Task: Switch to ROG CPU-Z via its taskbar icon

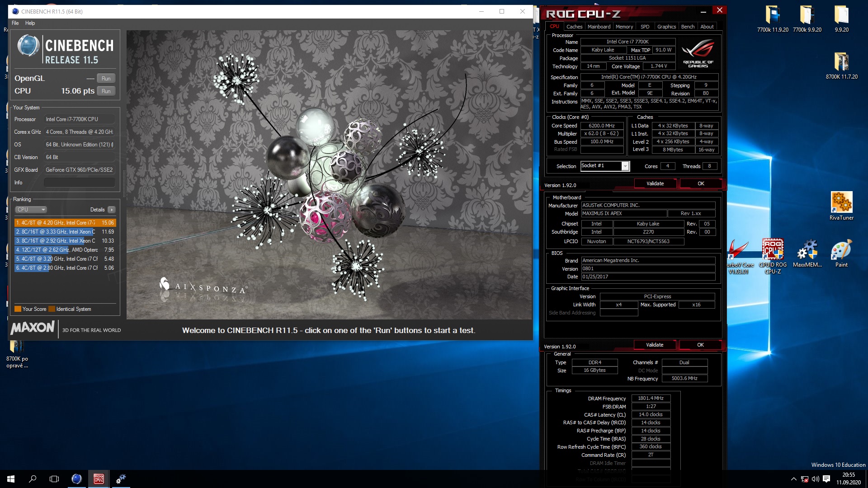Action: [99, 479]
